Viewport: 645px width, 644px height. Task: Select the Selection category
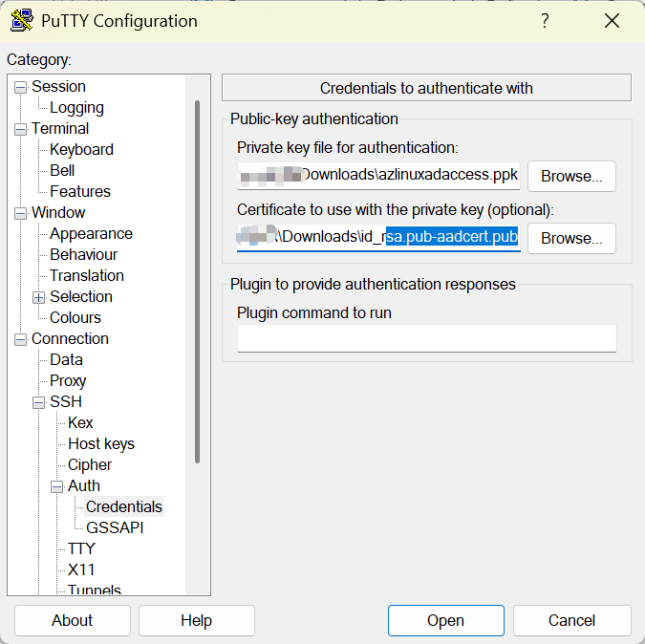[x=81, y=296]
